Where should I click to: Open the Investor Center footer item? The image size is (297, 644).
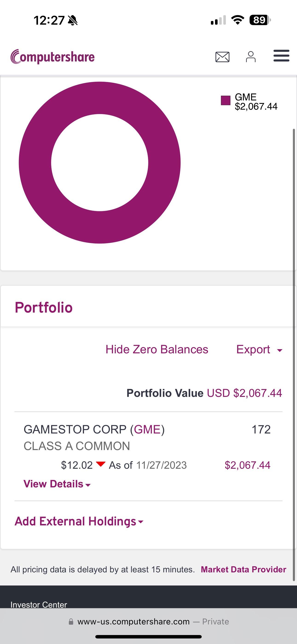coord(39,605)
